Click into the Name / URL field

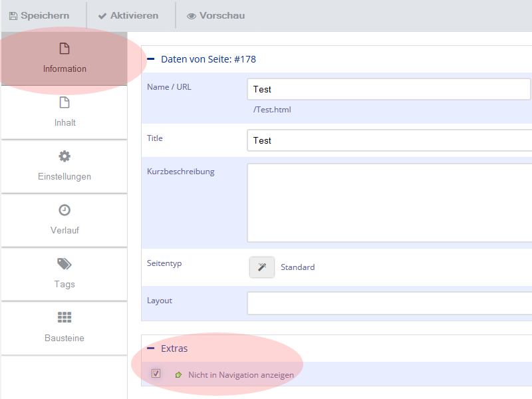click(x=389, y=89)
